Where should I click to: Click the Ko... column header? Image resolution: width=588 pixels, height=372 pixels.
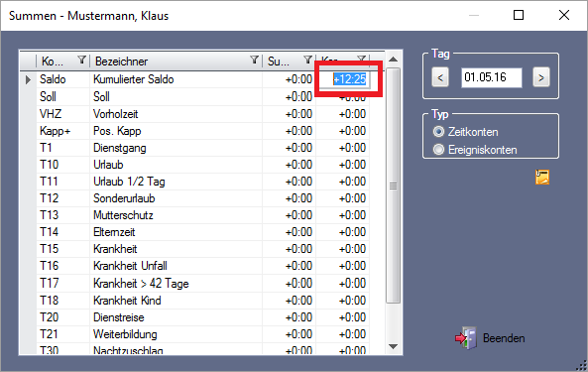pyautogui.click(x=63, y=61)
